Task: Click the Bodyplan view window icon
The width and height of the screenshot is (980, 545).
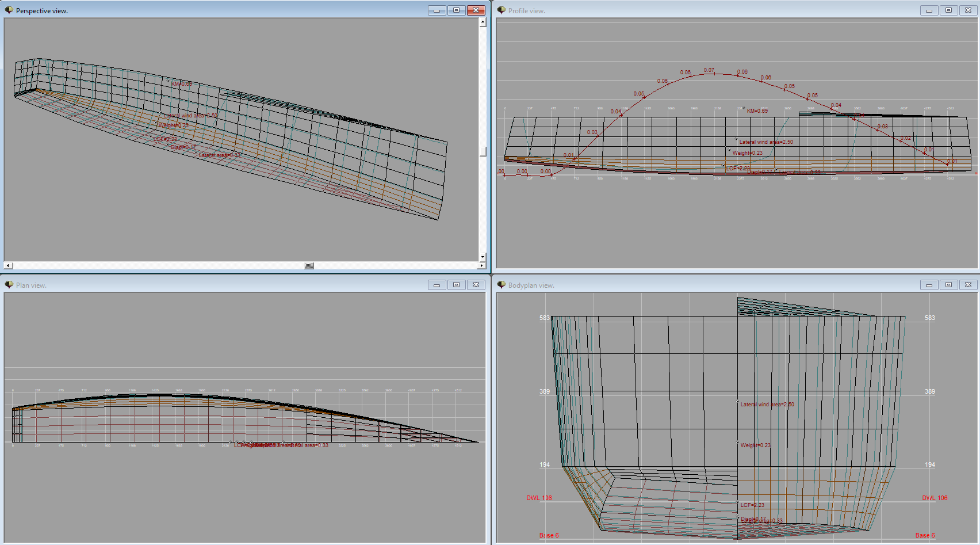Action: coord(502,285)
